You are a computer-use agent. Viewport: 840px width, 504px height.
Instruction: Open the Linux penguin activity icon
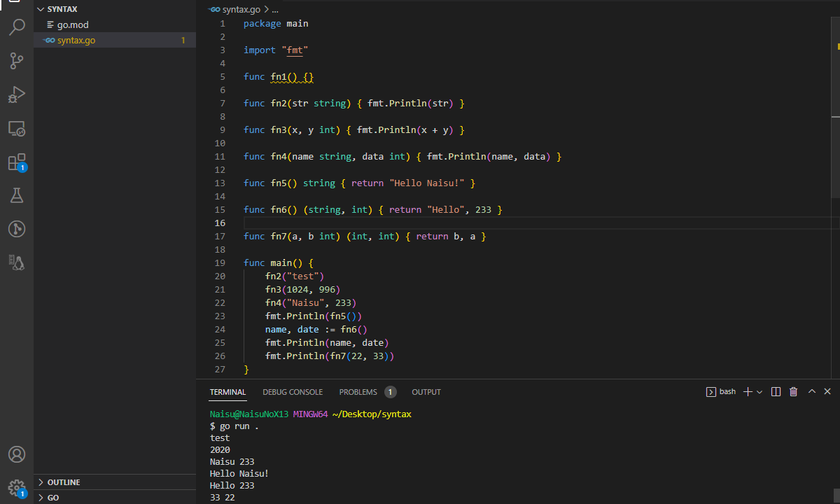[x=17, y=262]
